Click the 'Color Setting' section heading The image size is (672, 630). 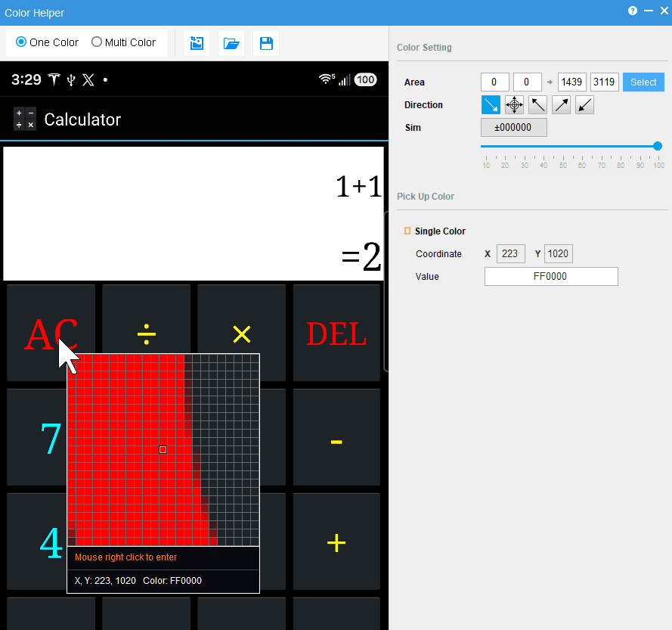424,48
